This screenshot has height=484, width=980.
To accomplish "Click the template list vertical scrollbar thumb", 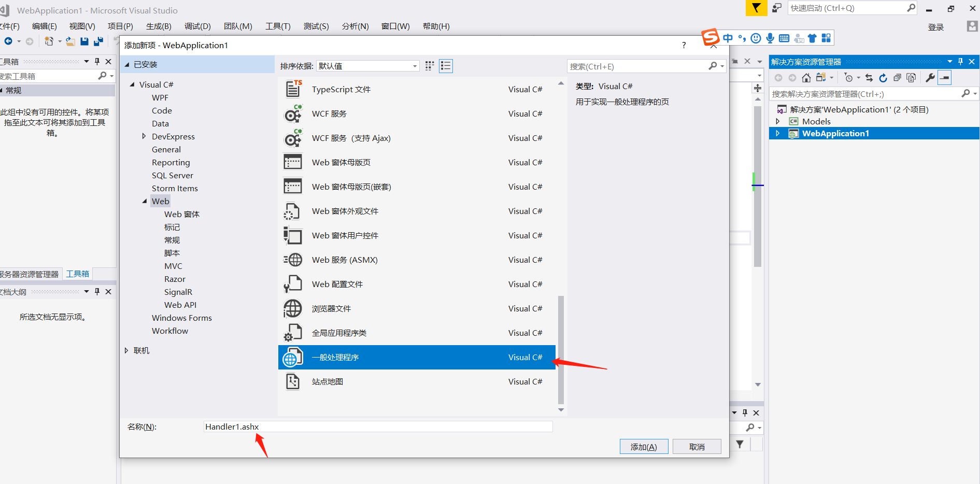I will point(561,350).
